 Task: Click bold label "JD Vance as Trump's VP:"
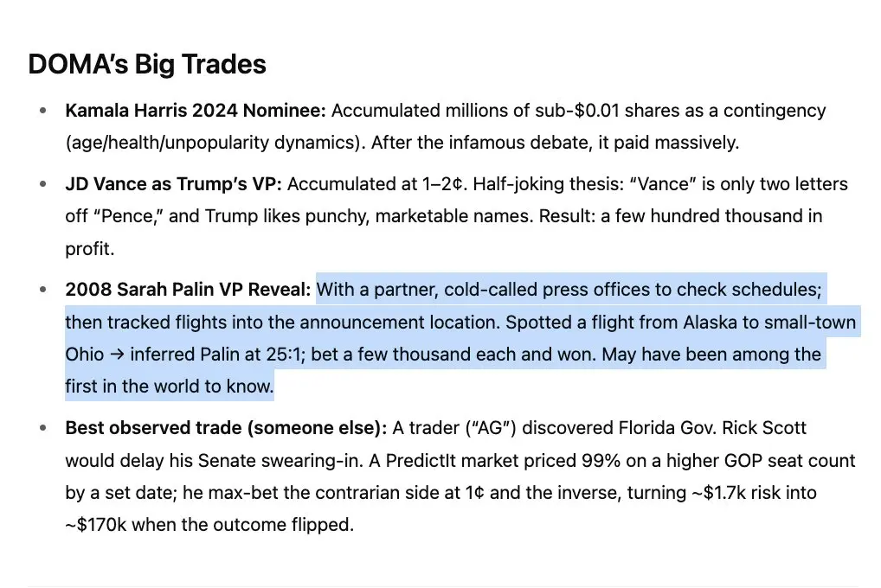(x=174, y=184)
